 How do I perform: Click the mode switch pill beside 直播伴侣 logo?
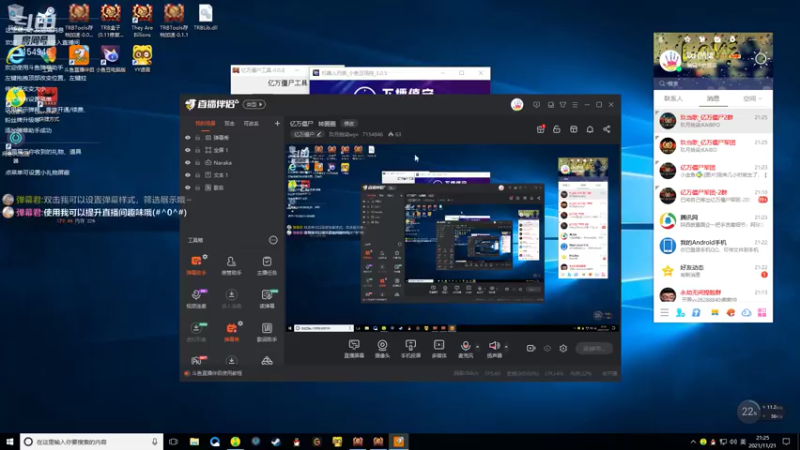[255, 105]
